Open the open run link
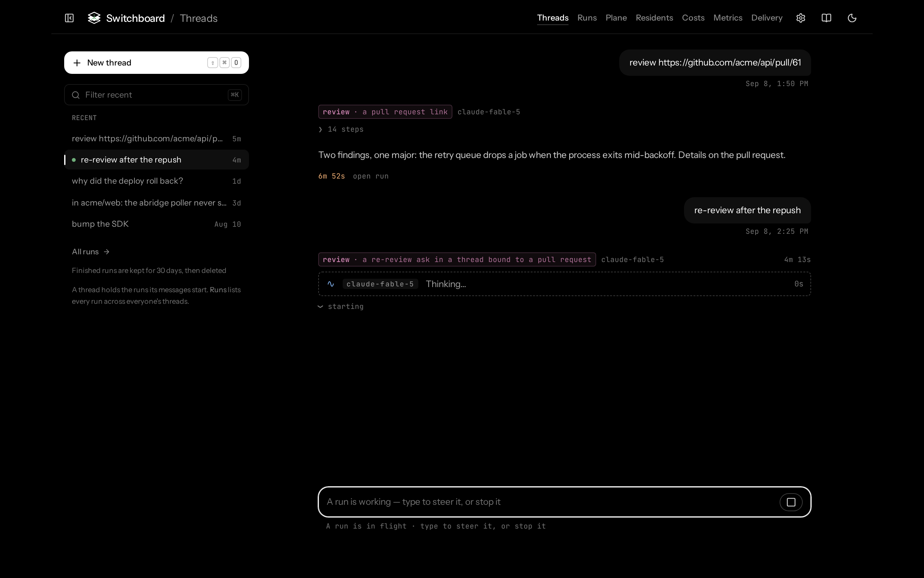Image resolution: width=924 pixels, height=578 pixels. coord(370,176)
